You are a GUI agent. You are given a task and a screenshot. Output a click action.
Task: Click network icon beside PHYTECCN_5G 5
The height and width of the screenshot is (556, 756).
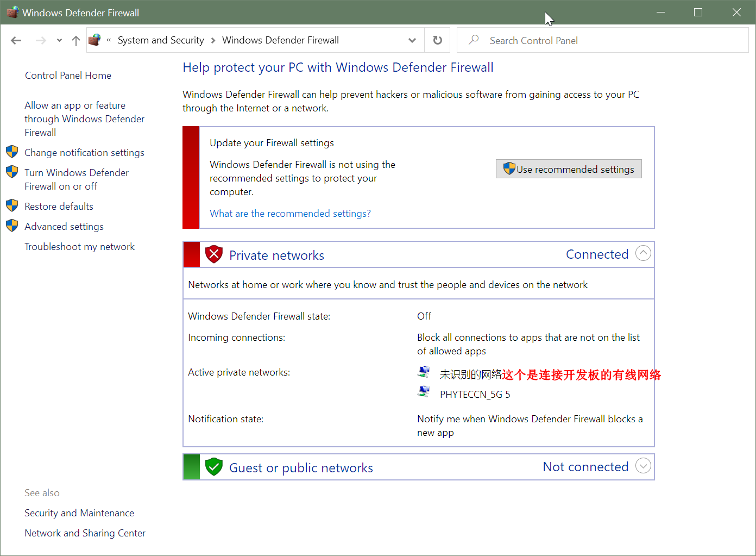click(424, 391)
